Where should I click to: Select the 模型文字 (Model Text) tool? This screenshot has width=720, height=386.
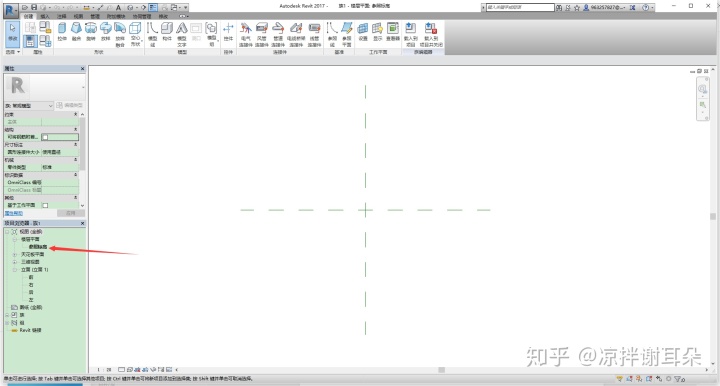(182, 34)
